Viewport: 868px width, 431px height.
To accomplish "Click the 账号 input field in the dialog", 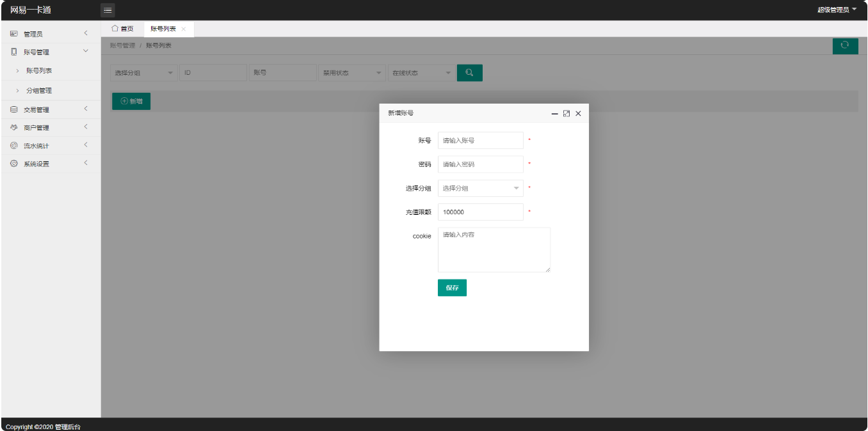I will point(480,140).
